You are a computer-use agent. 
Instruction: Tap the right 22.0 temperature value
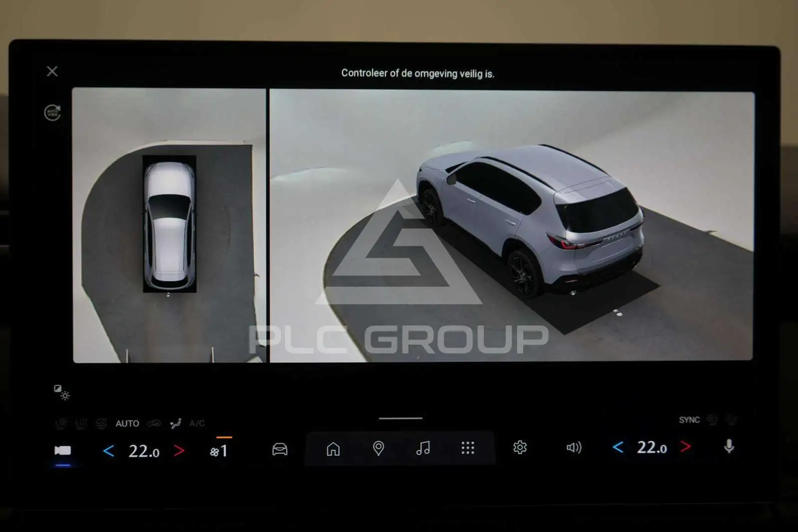click(x=652, y=447)
